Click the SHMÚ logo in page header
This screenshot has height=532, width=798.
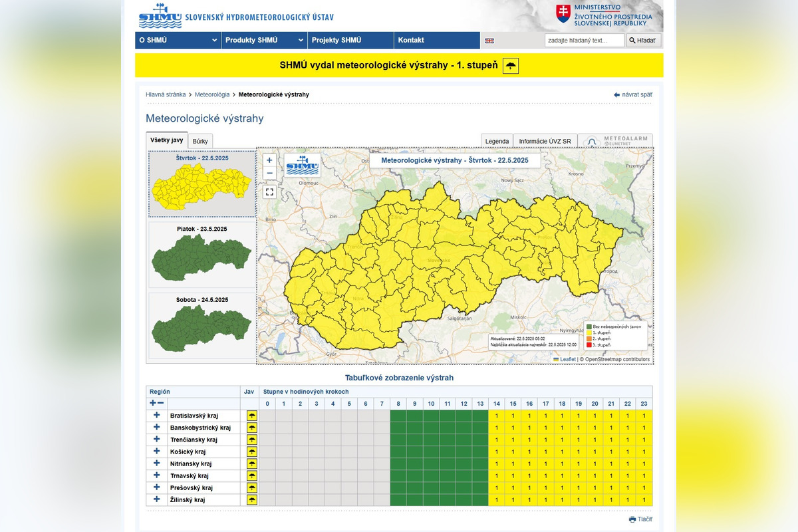click(x=160, y=16)
